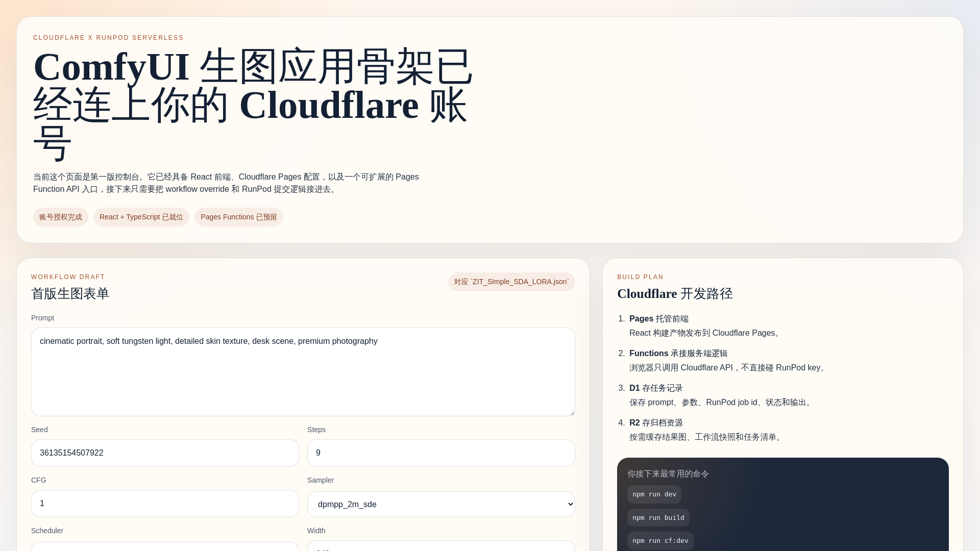The image size is (980, 551).
Task: Click the Seed input field
Action: coord(165,453)
